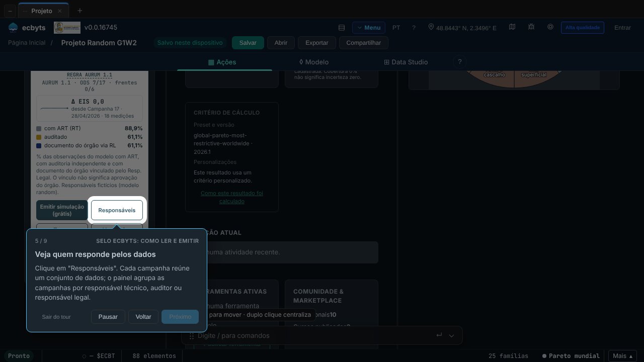Click the Compartilhar button
The height and width of the screenshot is (362, 644).
pos(364,43)
